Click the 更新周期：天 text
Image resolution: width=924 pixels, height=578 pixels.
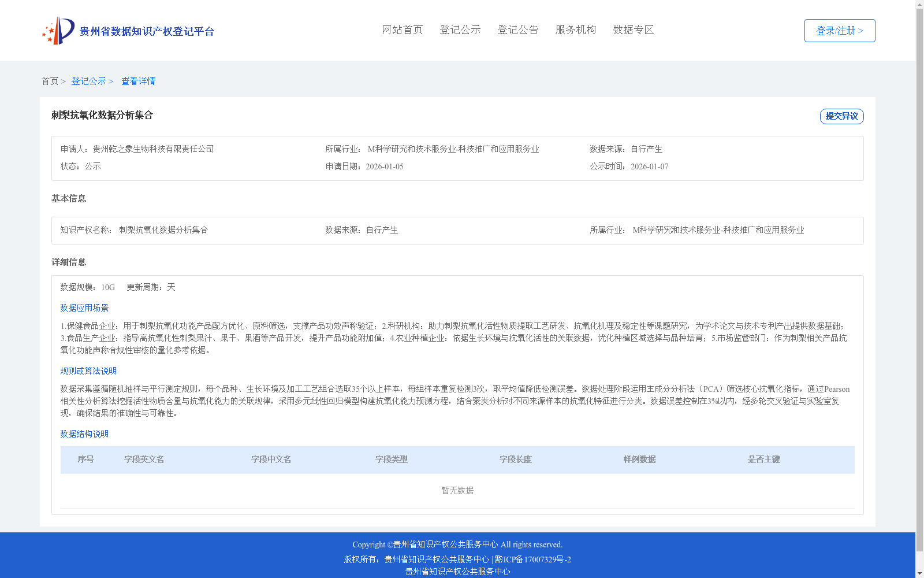tap(151, 287)
